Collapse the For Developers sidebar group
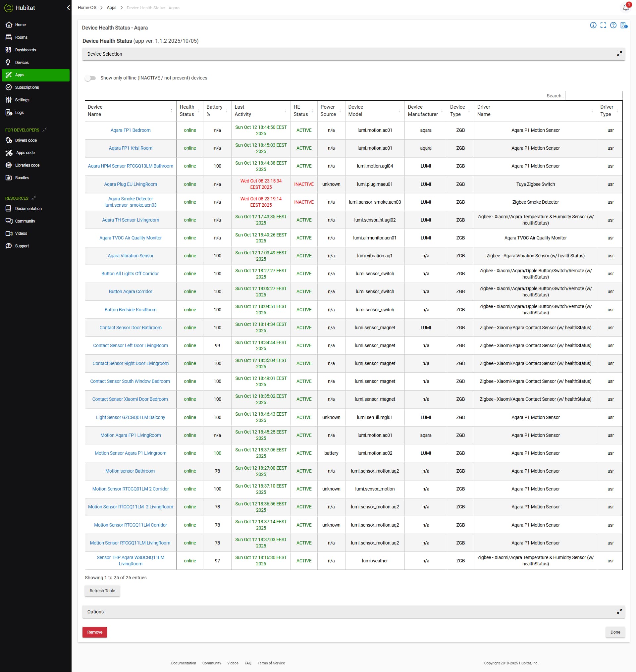The image size is (636, 672). coord(44,130)
